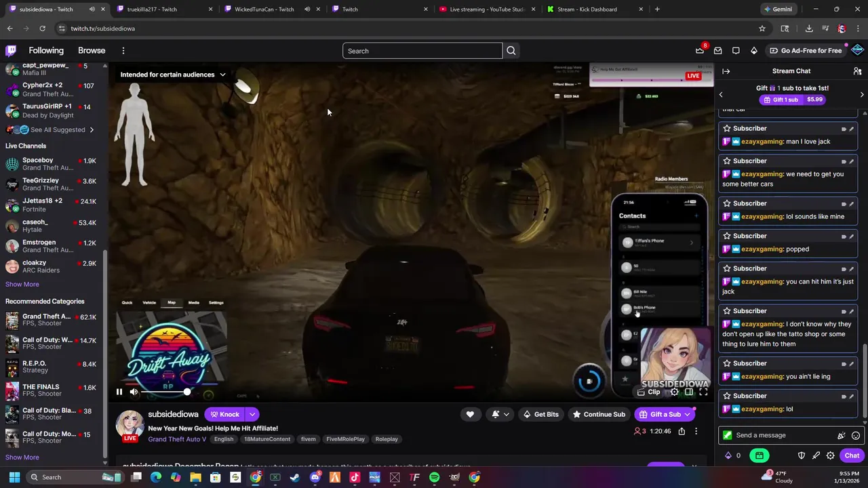Open the chat community users icon
The width and height of the screenshot is (868, 488).
point(857,71)
